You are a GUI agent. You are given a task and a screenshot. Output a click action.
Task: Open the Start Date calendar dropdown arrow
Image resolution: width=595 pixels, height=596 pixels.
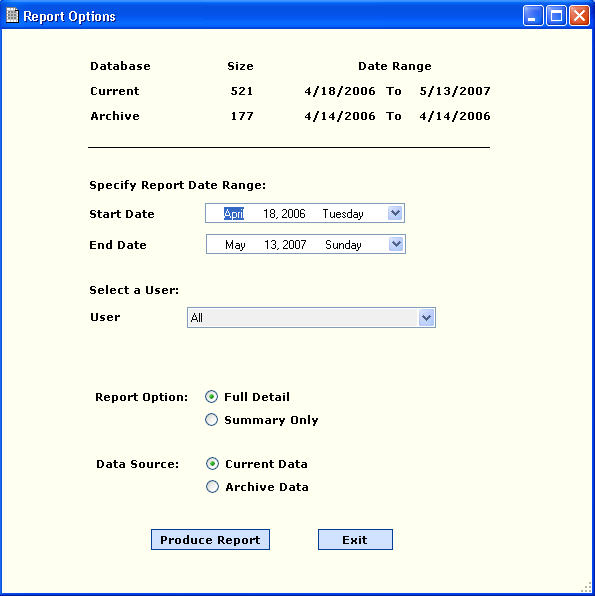[x=395, y=213]
